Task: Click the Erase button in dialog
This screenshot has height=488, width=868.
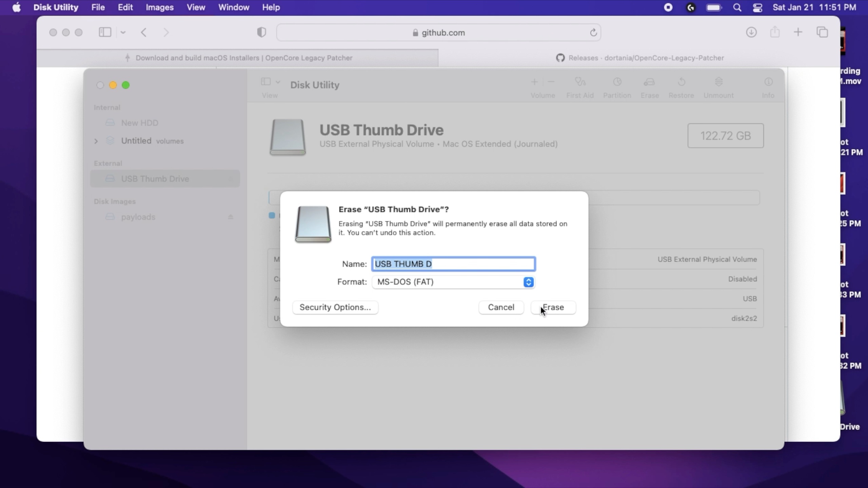Action: click(x=553, y=307)
